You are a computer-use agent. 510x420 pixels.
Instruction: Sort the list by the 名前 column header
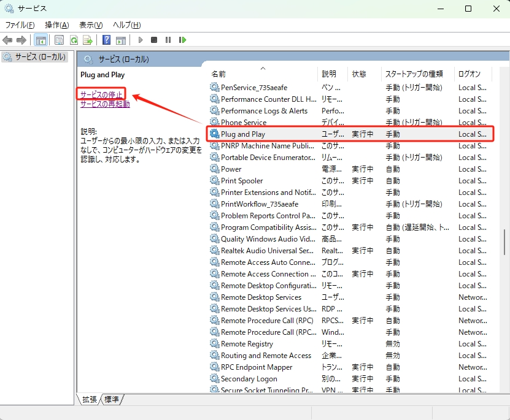pyautogui.click(x=219, y=74)
